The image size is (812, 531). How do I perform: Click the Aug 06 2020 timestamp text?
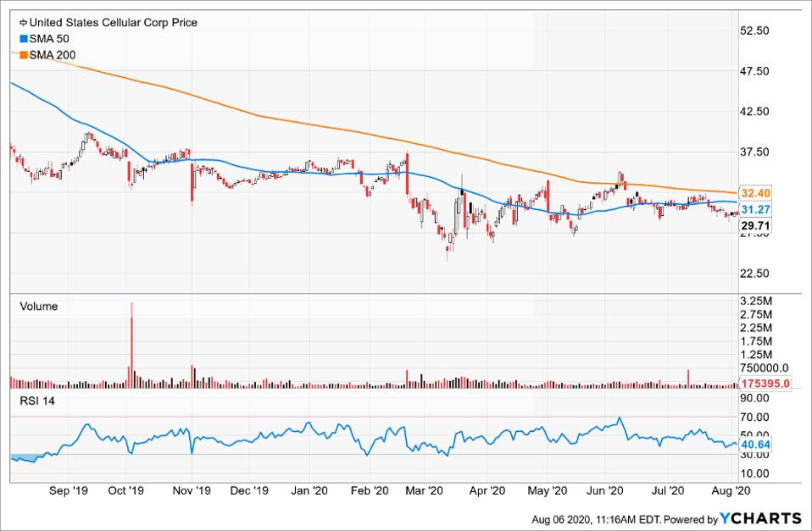pyautogui.click(x=596, y=519)
